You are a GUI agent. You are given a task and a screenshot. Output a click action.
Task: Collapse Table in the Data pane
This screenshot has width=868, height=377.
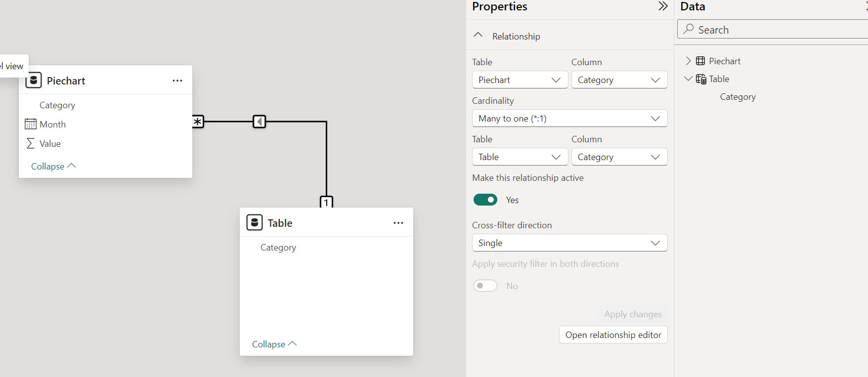point(688,79)
